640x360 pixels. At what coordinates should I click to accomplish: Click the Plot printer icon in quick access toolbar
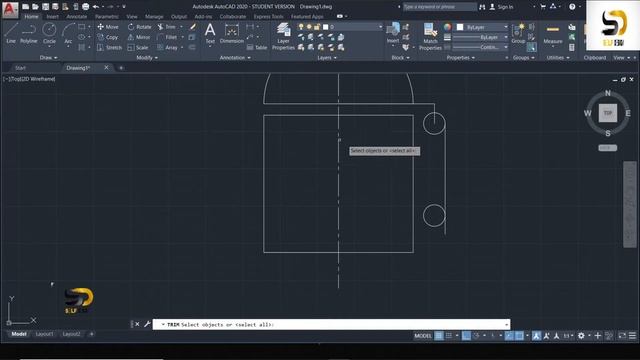pyautogui.click(x=85, y=7)
